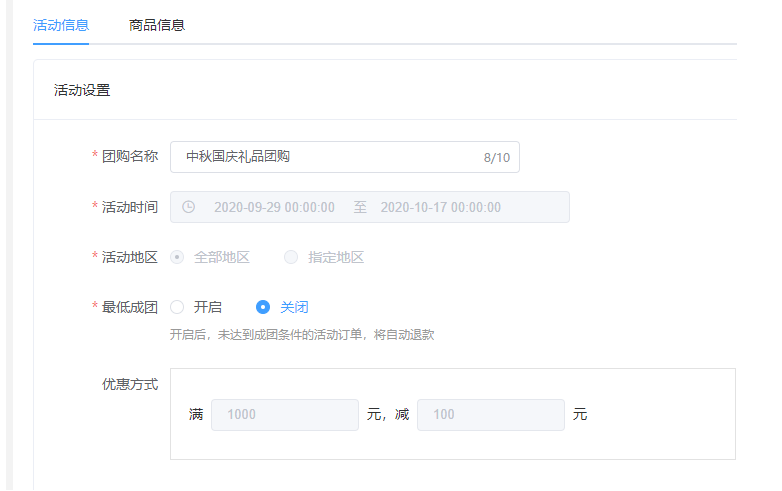The width and height of the screenshot is (782, 491).
Task: Click the 活动设置 section header
Action: pyautogui.click(x=82, y=90)
